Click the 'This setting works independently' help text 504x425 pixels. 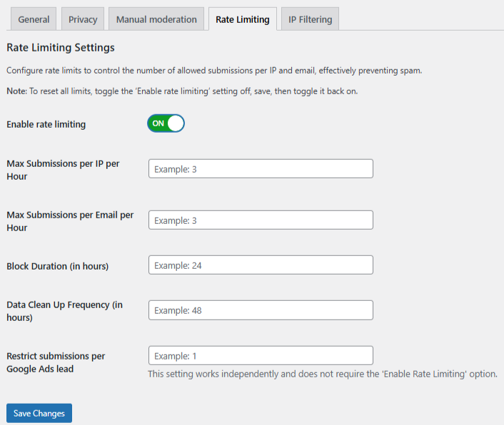323,374
